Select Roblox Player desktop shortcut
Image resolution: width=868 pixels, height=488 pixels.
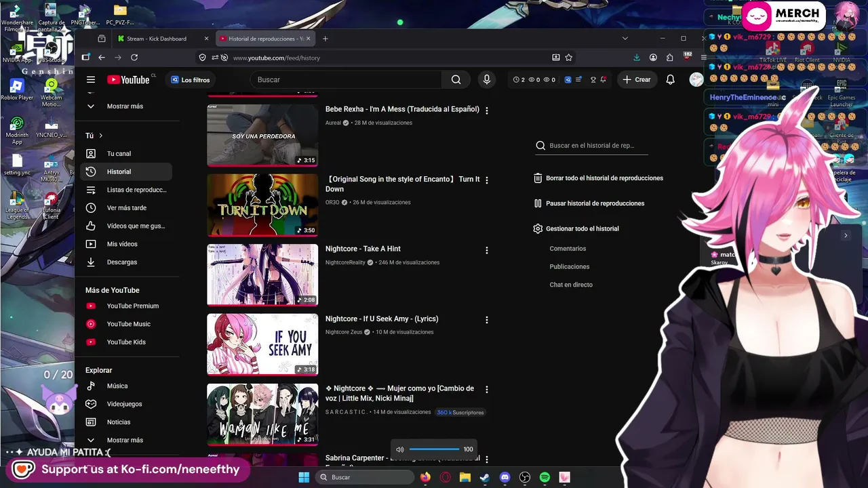17,89
